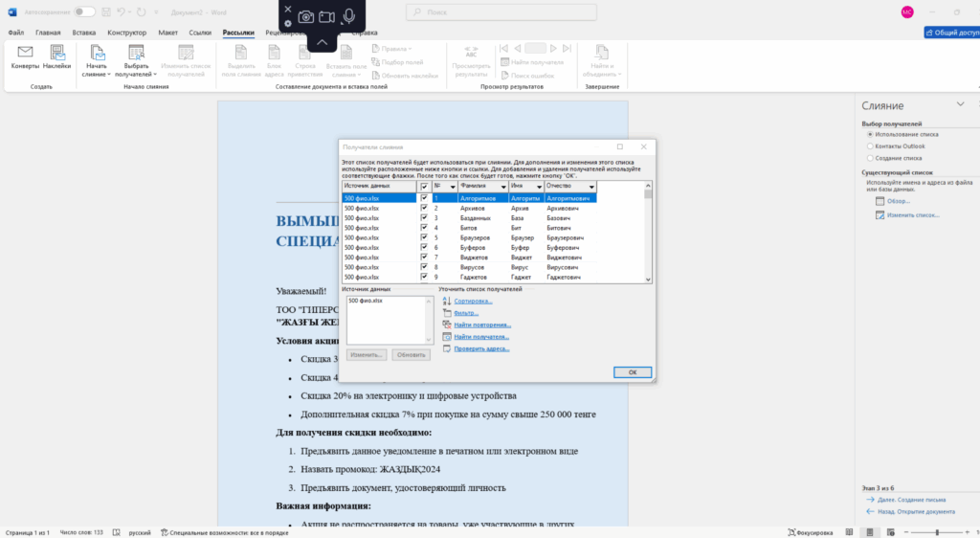The height and width of the screenshot is (538, 980).
Task: Open the Фамилия column filter dropdown
Action: [503, 187]
